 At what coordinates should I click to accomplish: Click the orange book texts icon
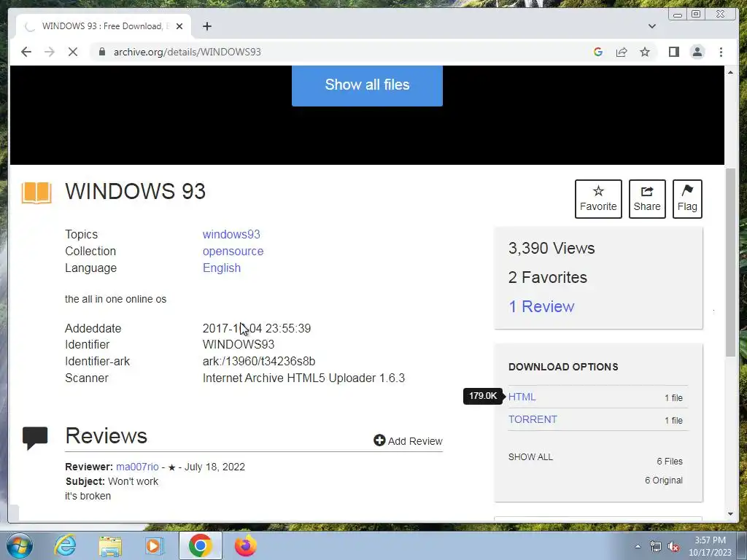click(x=36, y=192)
